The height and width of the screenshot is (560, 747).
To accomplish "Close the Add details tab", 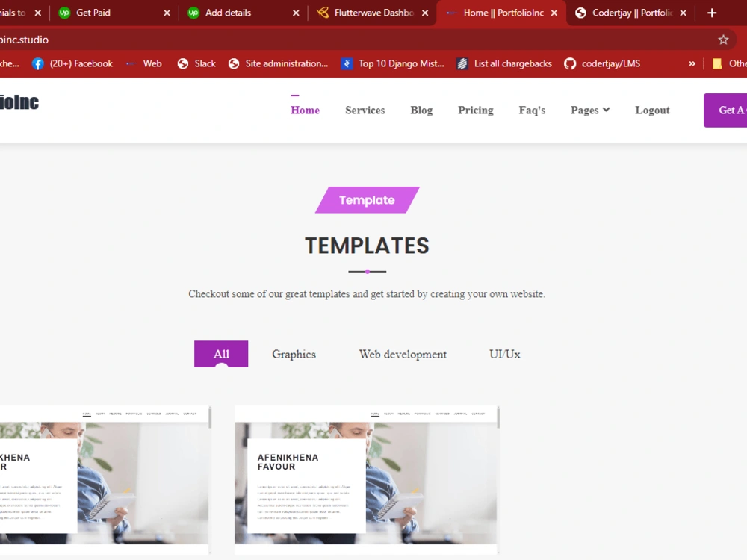I will pos(296,13).
